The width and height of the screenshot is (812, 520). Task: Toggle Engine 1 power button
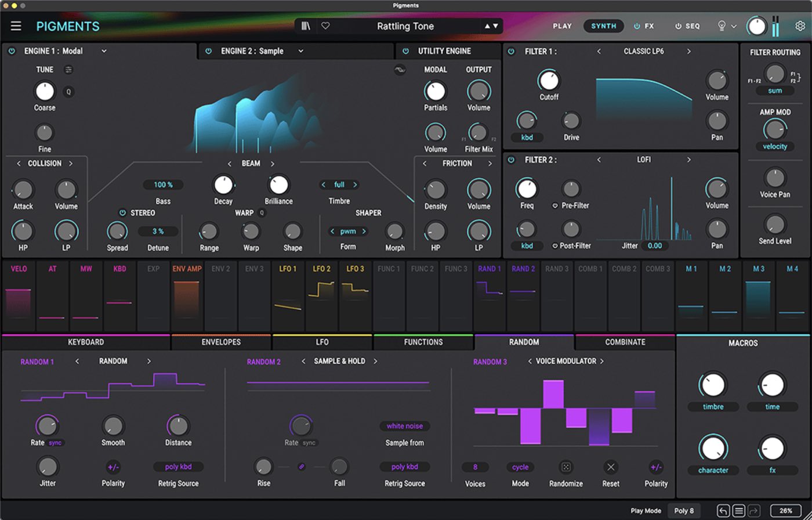(12, 51)
